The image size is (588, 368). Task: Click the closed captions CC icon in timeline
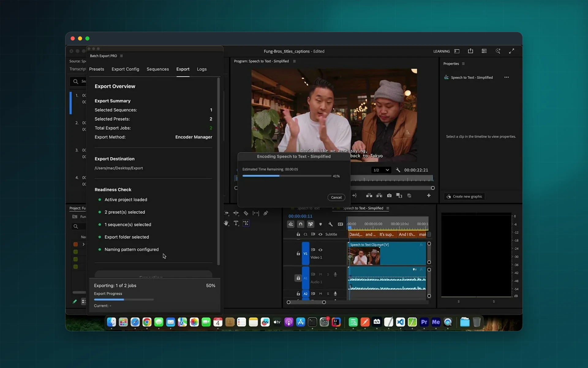(x=340, y=224)
